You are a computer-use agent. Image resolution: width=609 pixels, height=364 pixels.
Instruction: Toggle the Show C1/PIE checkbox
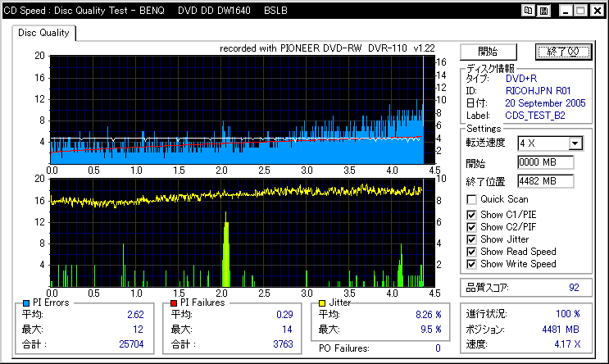pyautogui.click(x=471, y=215)
